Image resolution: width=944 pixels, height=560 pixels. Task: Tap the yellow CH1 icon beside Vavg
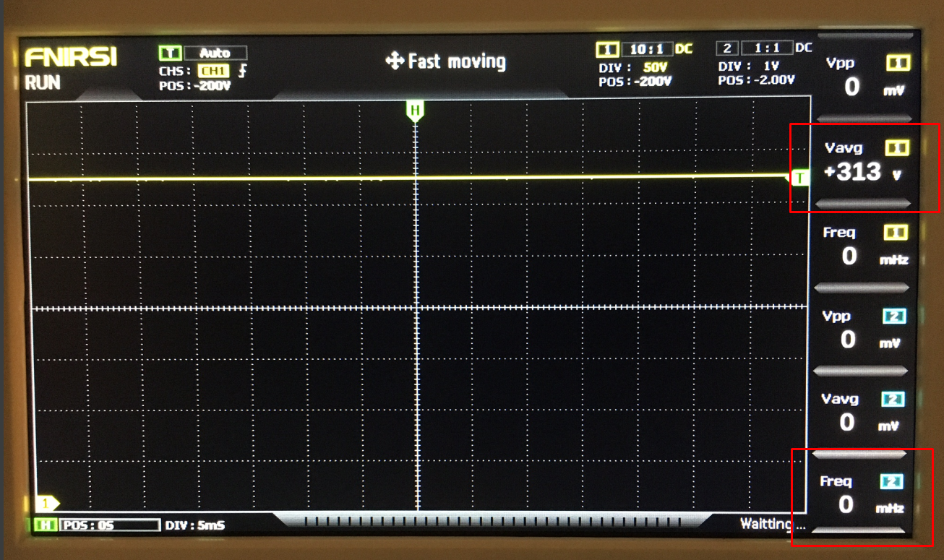[897, 148]
